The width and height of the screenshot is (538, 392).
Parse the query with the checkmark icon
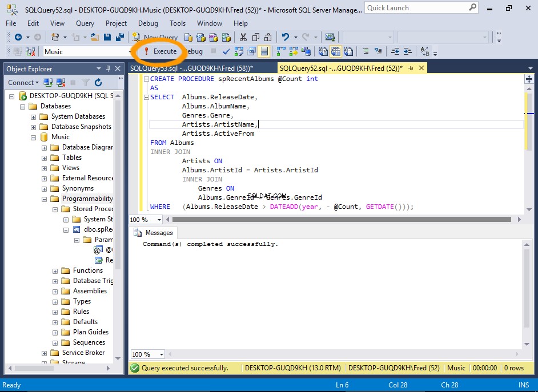tap(226, 52)
